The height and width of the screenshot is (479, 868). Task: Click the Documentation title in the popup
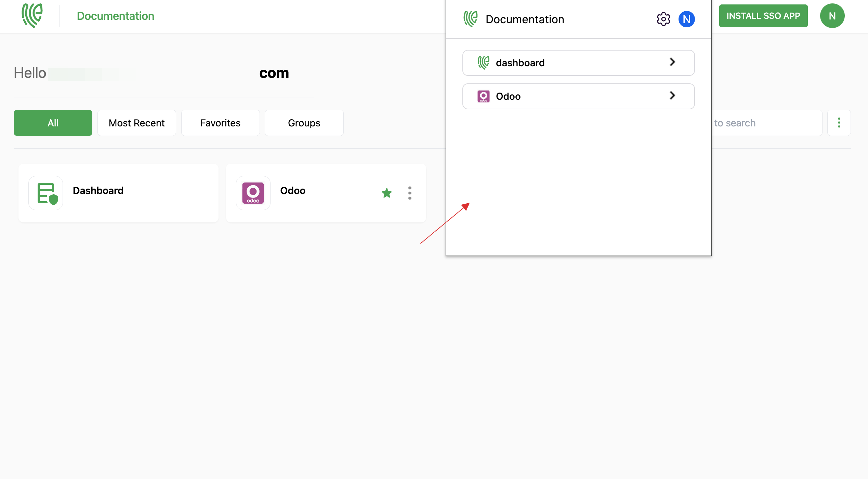(x=525, y=19)
